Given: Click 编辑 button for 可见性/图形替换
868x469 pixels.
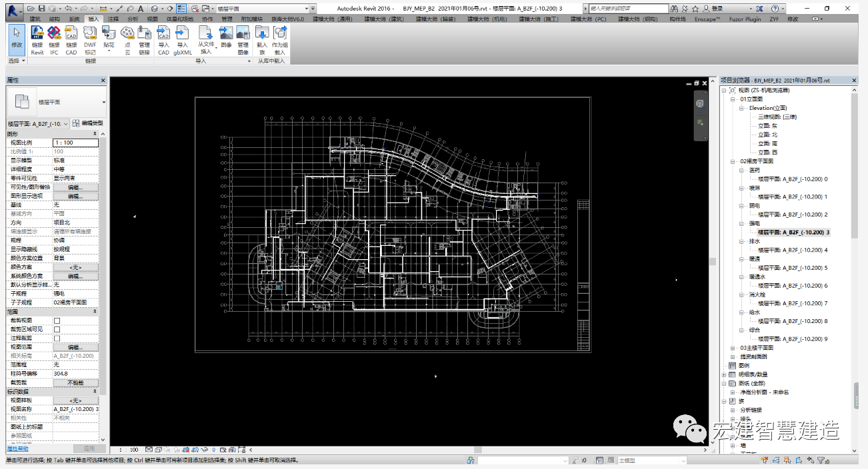Looking at the screenshot, I should [75, 187].
